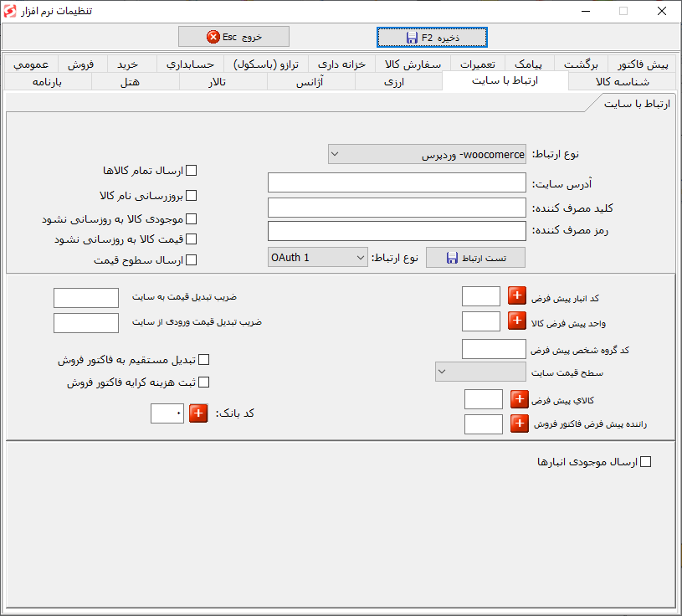Click the red plus beside واحد پیش فرض کالا
Image resolution: width=682 pixels, height=616 pixels.
point(516,321)
